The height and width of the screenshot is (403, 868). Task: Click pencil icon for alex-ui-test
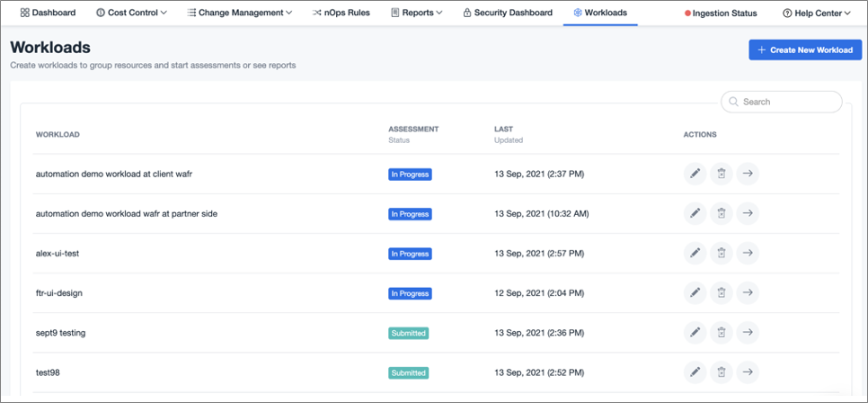(695, 253)
